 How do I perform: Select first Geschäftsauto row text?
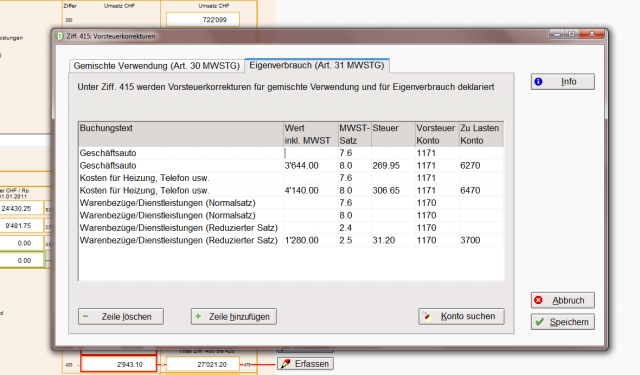tap(108, 153)
